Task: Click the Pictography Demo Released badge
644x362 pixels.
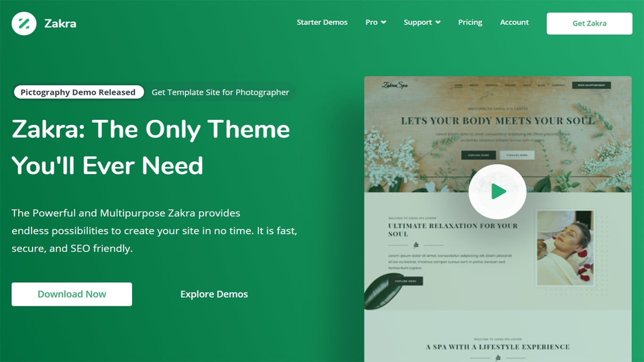Action: click(x=78, y=92)
